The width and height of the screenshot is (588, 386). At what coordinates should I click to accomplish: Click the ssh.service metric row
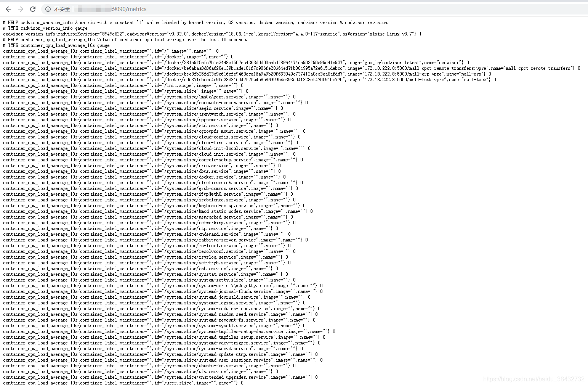point(141,269)
